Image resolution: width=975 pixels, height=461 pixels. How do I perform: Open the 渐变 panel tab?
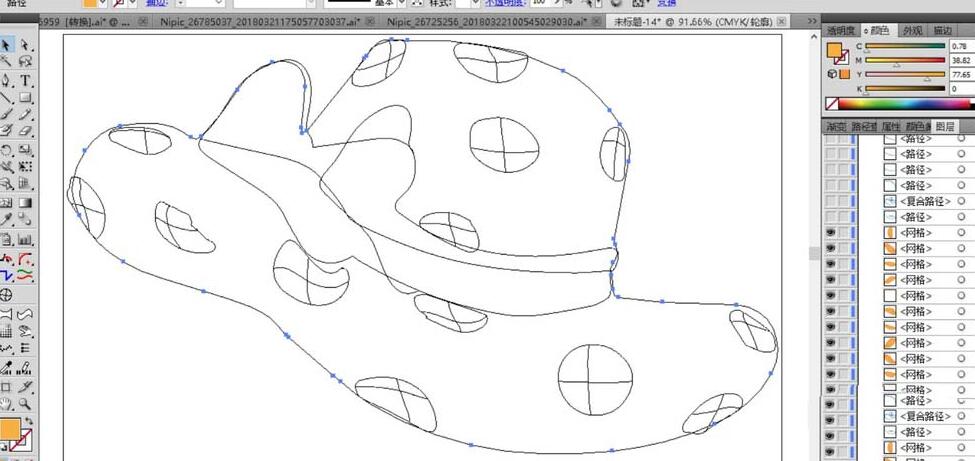[836, 126]
